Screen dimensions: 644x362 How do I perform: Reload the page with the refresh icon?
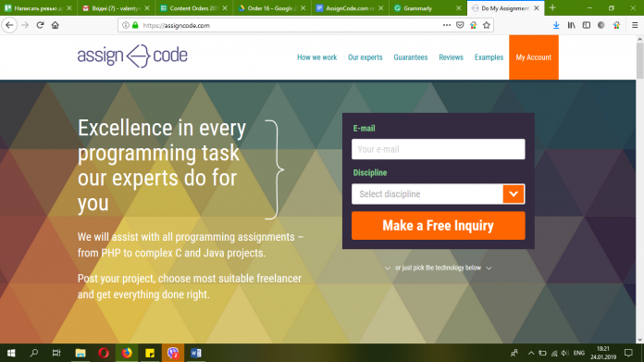point(40,25)
